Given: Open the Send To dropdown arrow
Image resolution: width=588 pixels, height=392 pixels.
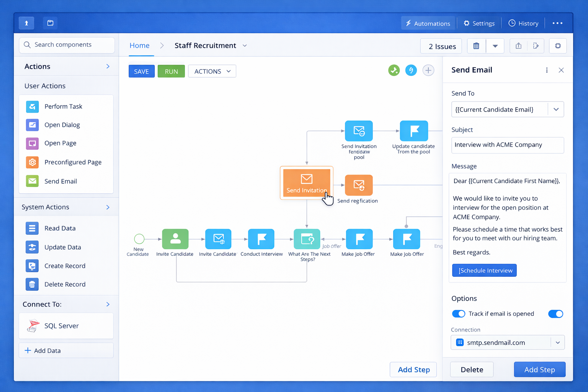Looking at the screenshot, I should point(556,109).
